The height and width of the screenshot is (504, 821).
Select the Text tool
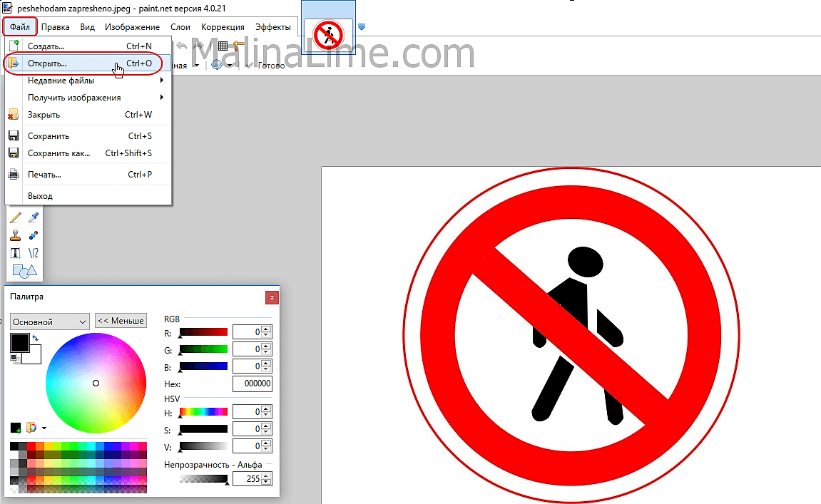[15, 253]
